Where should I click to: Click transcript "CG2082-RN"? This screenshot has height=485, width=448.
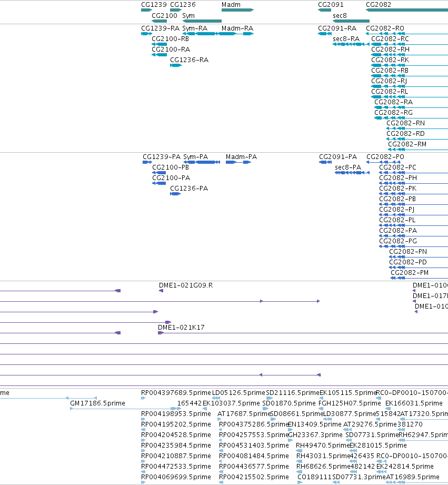(x=406, y=123)
